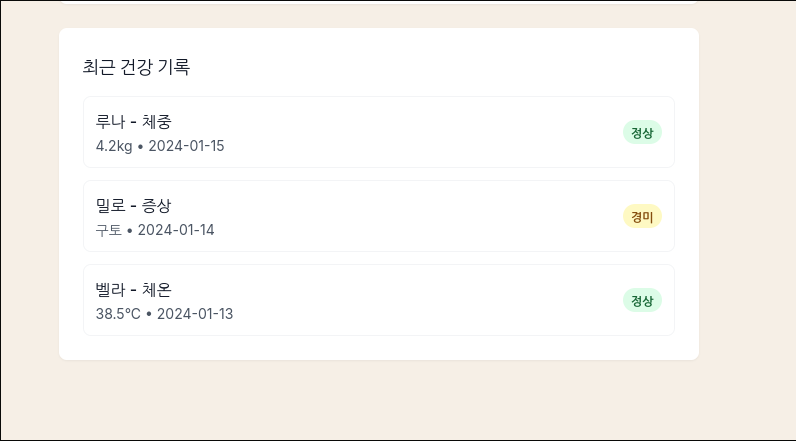This screenshot has width=796, height=441.
Task: Click the pet name 루나
Action: (110, 122)
